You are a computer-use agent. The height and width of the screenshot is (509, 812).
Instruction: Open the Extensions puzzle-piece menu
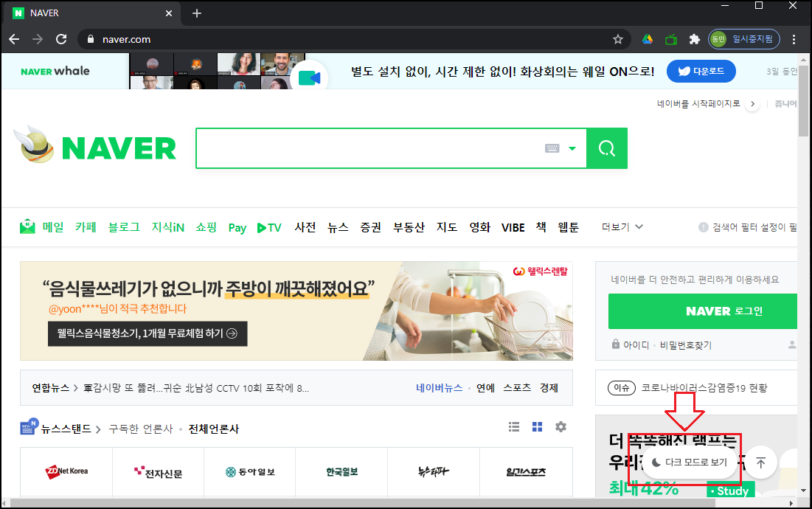tap(695, 39)
